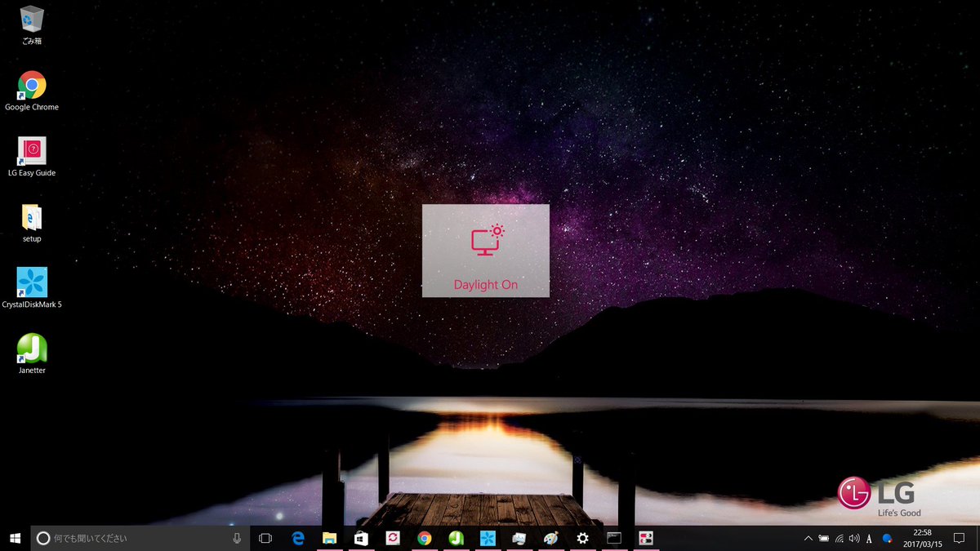The height and width of the screenshot is (551, 980).
Task: Click the Cortana search box
Action: pyautogui.click(x=140, y=538)
